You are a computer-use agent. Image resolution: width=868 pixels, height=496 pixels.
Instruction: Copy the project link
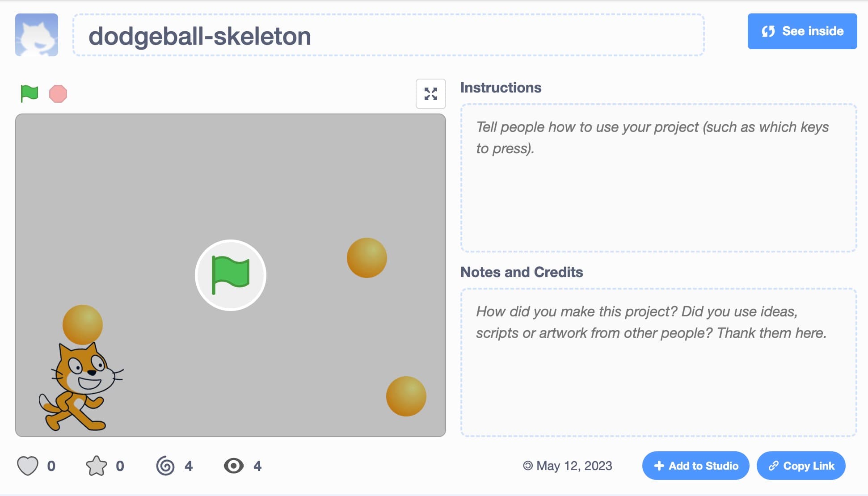pos(801,466)
